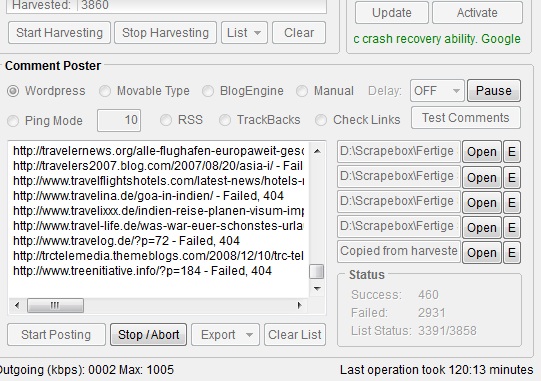Click the Failed 2931 status value
This screenshot has height=381, width=541.
[x=432, y=313]
